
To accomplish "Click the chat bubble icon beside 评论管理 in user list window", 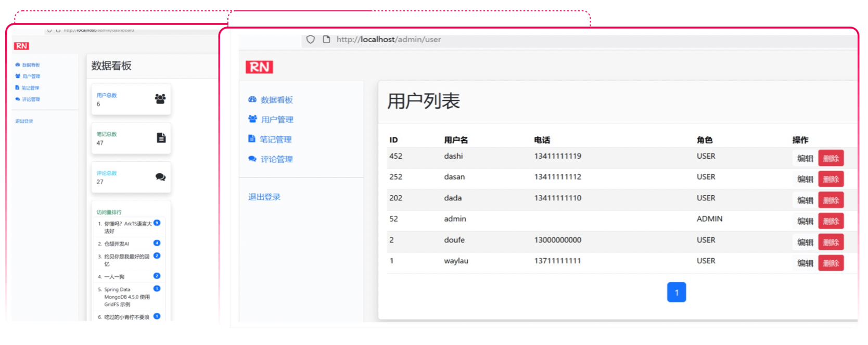I will point(252,159).
